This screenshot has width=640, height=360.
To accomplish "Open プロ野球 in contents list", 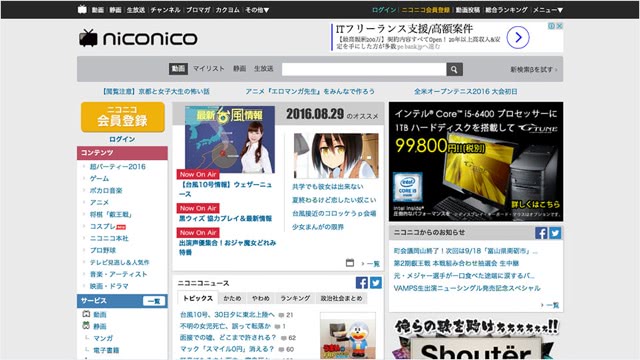I will pyautogui.click(x=103, y=250).
